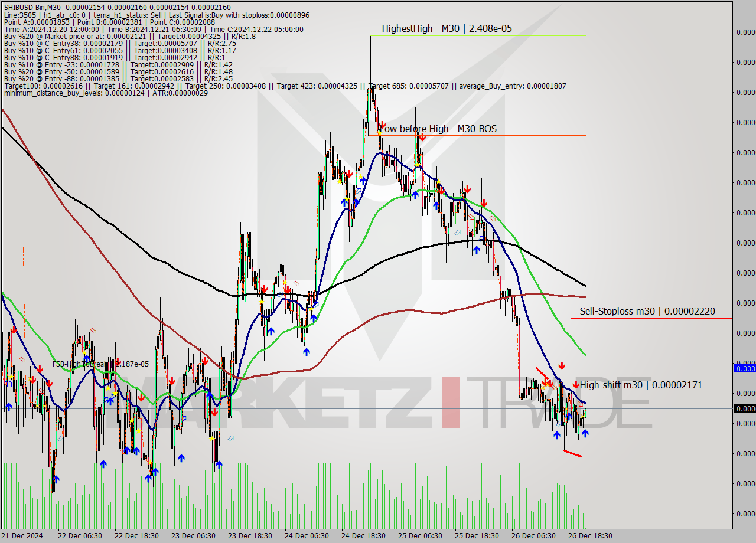Click the red arrow beside 'Low before High' label
The height and width of the screenshot is (543, 756).
click(x=382, y=125)
